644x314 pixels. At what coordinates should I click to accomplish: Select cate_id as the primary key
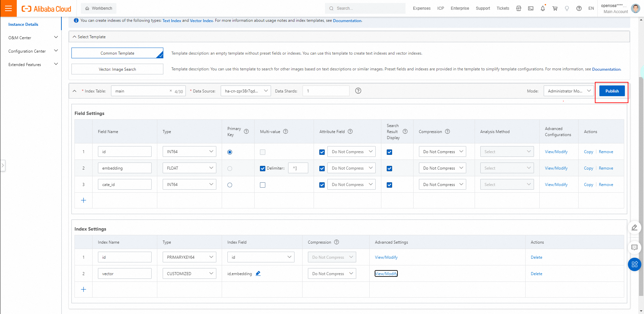point(230,185)
